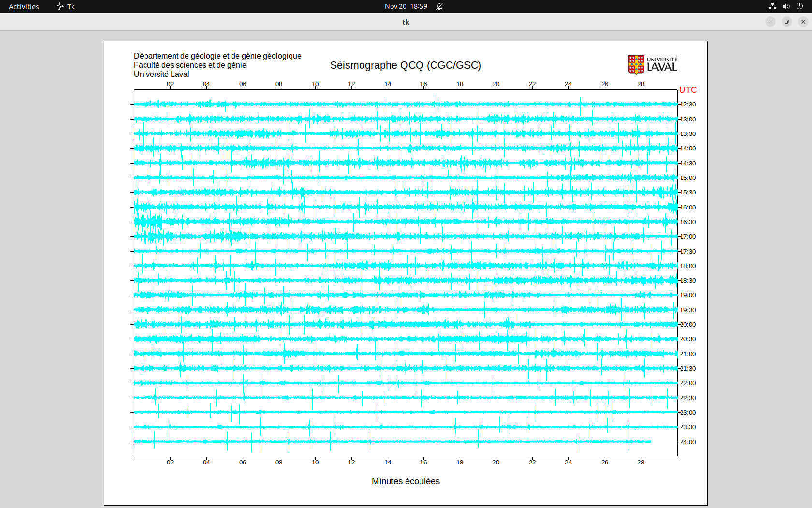The height and width of the screenshot is (508, 812).
Task: Click the 12:30 time label
Action: coord(688,105)
